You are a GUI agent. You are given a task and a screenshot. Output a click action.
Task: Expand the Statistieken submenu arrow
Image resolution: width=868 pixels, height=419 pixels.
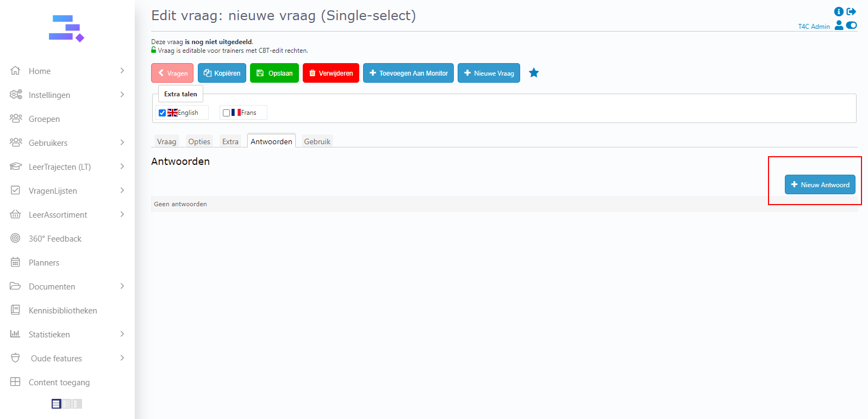pos(122,334)
